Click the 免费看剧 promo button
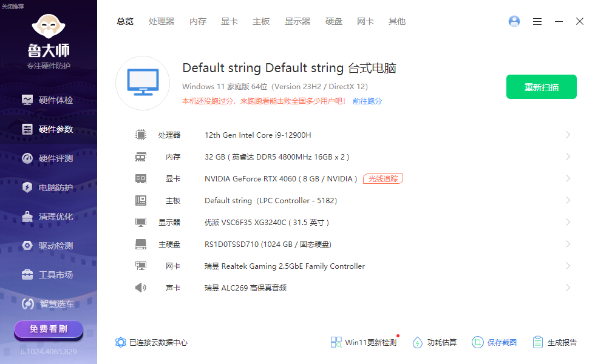595x364 pixels. pos(49,329)
